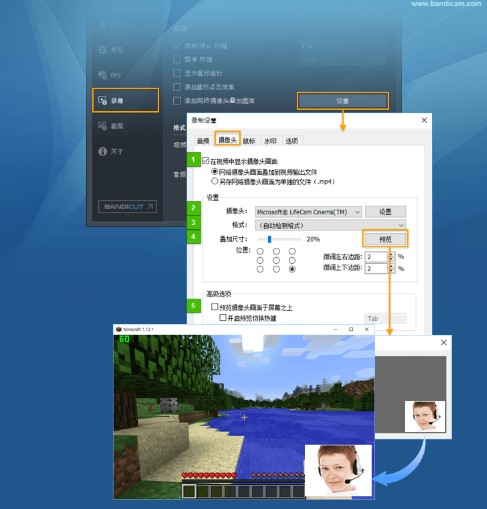487x509 pixels.
Task: Switch to the 水印 tab
Action: (x=270, y=141)
